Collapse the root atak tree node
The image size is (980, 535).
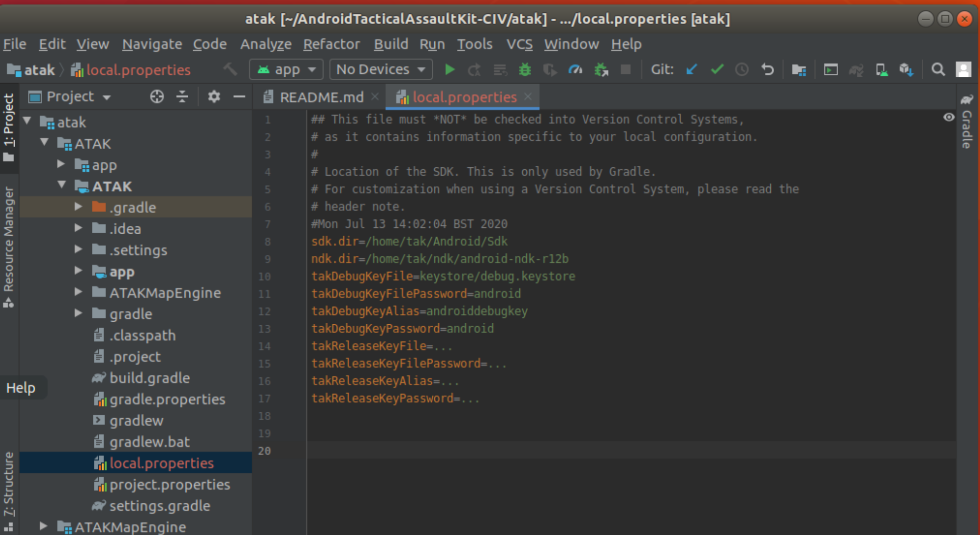[27, 121]
